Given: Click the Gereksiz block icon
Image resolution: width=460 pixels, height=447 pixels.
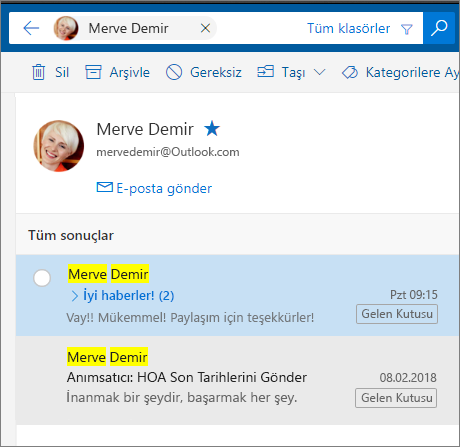Looking at the screenshot, I should 174,72.
